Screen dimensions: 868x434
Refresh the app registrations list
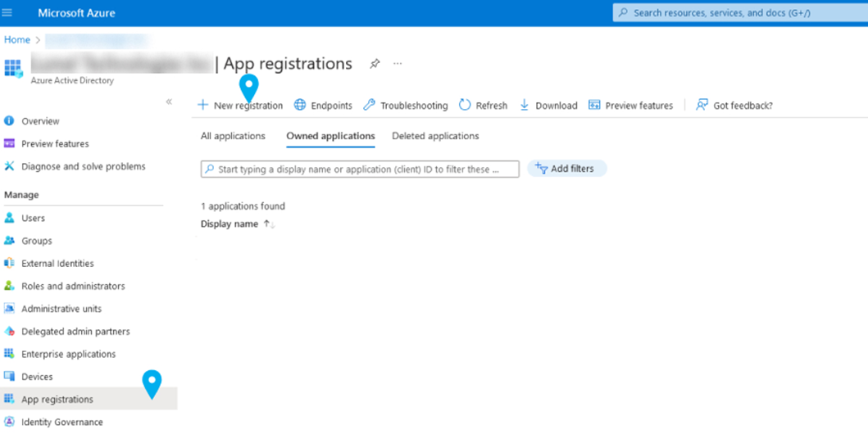click(483, 106)
